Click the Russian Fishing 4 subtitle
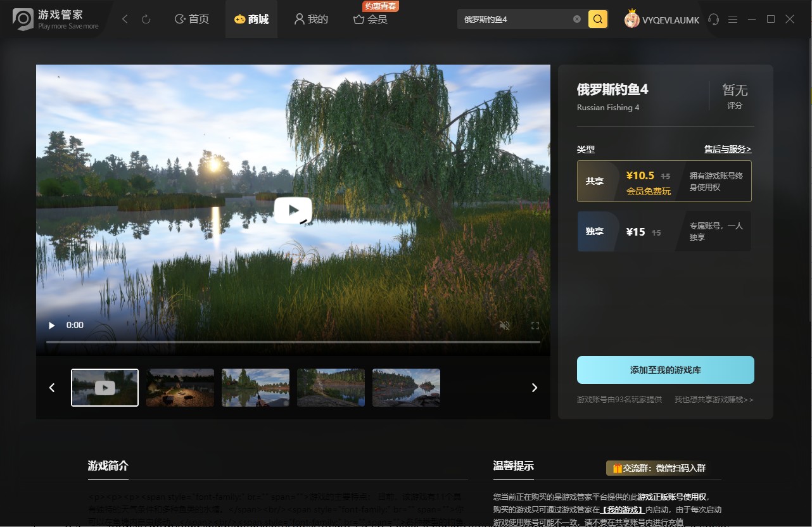 click(608, 107)
